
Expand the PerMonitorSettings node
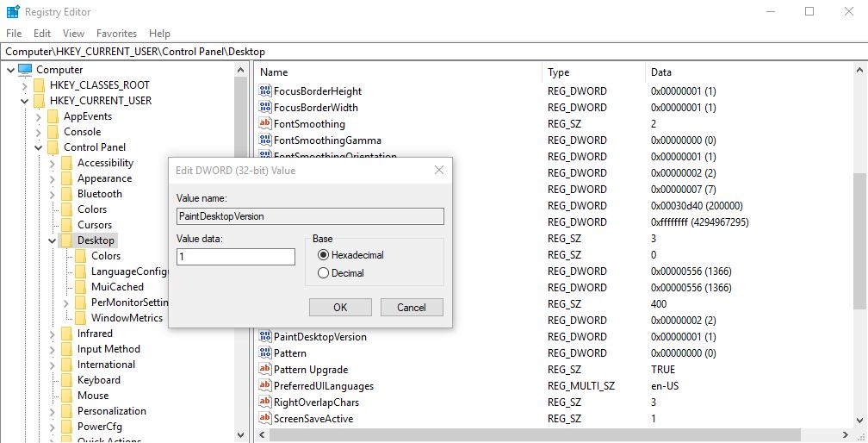point(65,303)
